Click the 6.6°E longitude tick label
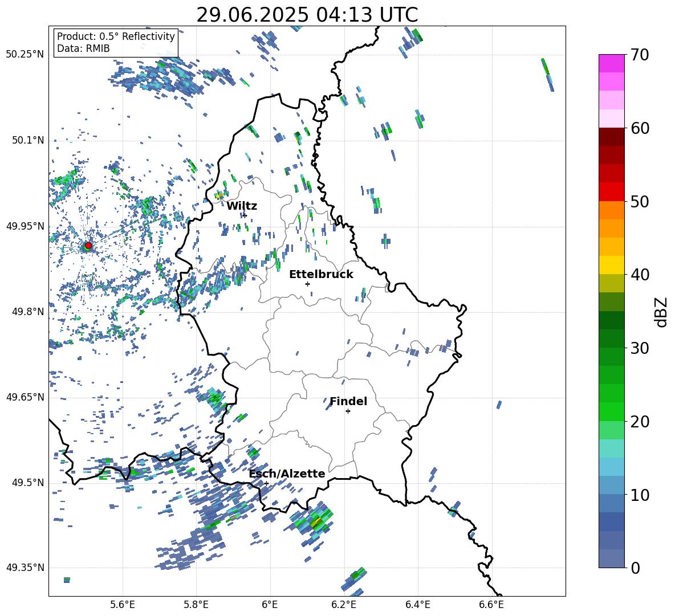Viewport: 675px width, 616px height. click(491, 605)
